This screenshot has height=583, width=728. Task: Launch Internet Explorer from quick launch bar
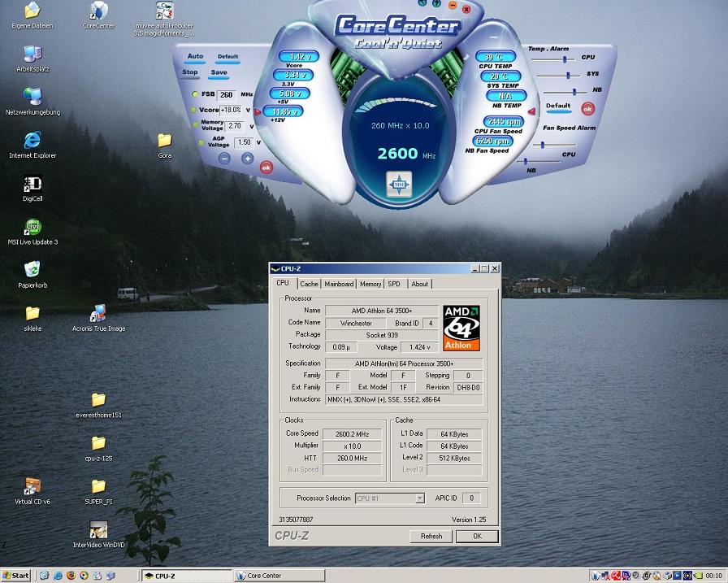pos(58,576)
